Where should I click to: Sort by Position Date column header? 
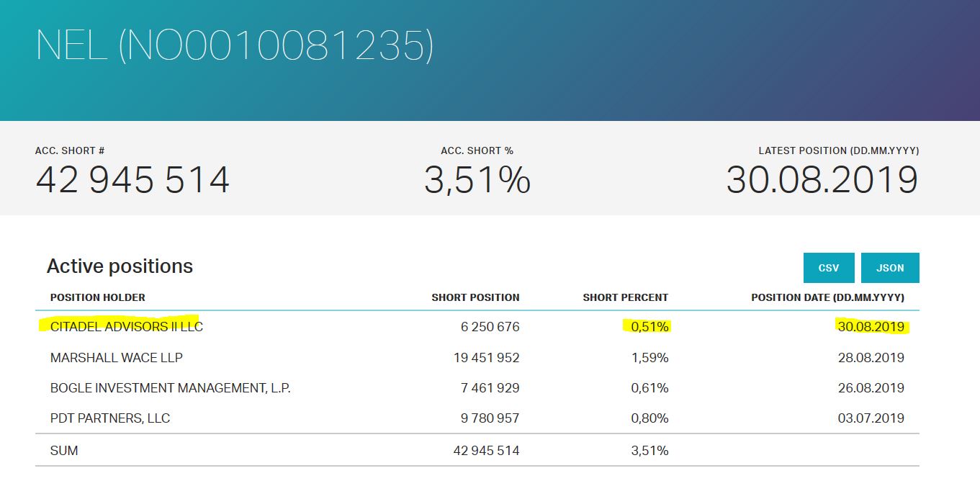827,297
